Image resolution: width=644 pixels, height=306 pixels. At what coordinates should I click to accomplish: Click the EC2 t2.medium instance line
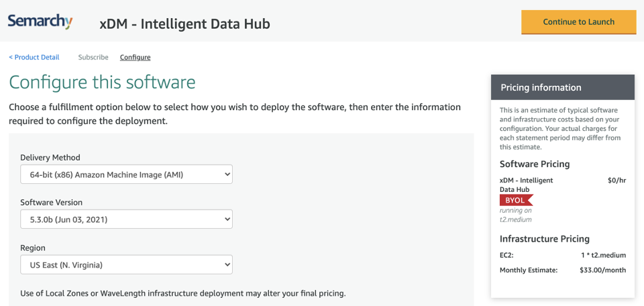coord(563,256)
